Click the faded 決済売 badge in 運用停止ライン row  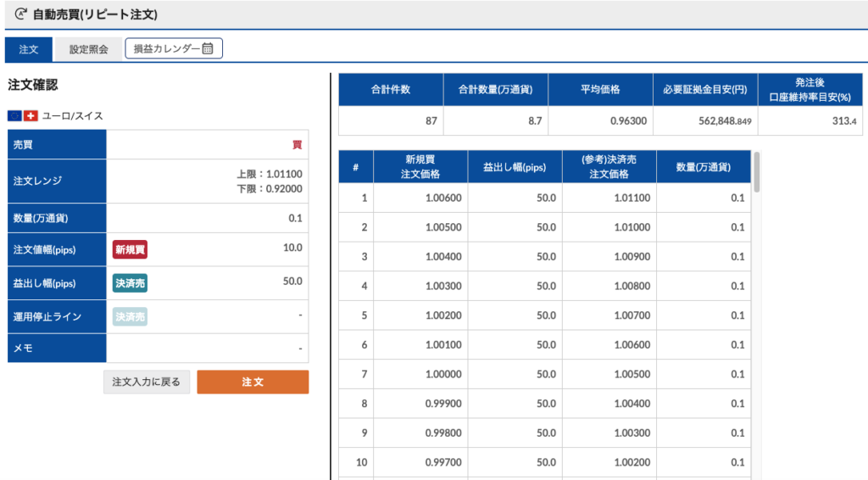coord(130,316)
